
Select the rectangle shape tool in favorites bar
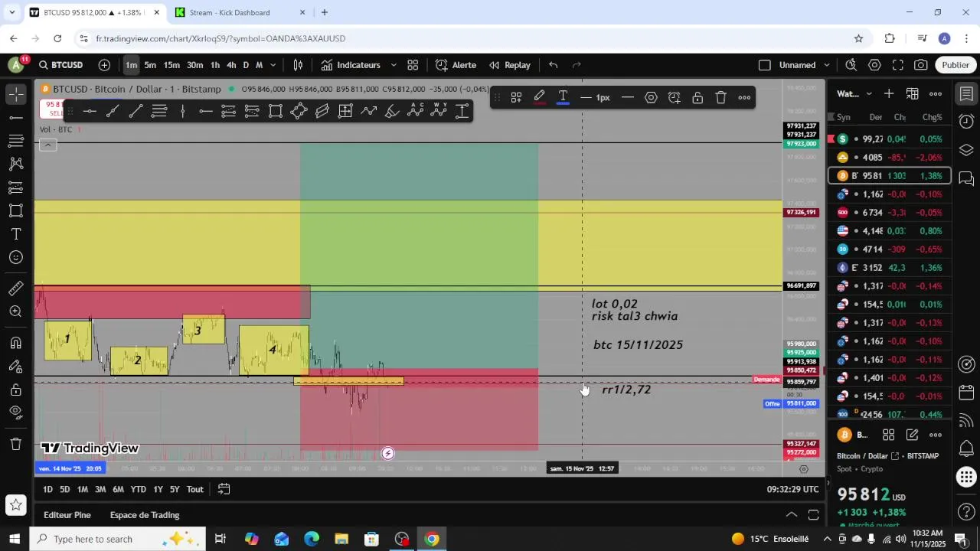[276, 112]
